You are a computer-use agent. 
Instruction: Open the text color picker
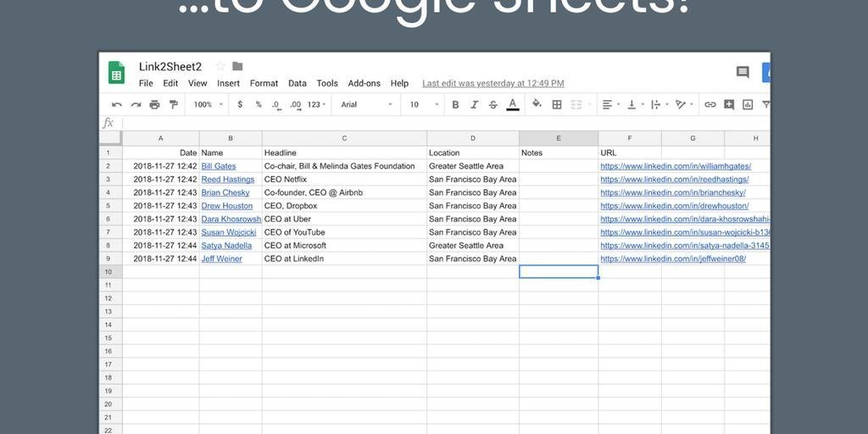tap(513, 104)
